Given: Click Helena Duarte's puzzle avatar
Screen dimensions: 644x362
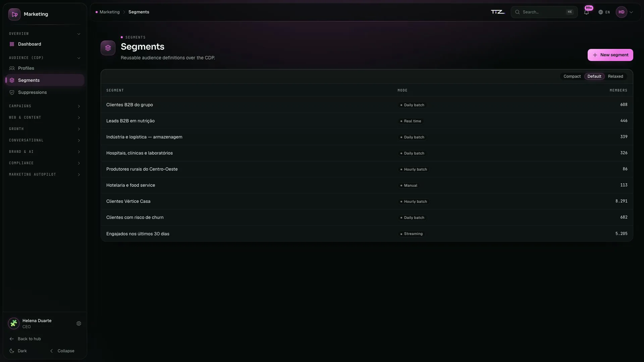Looking at the screenshot, I should (14, 323).
